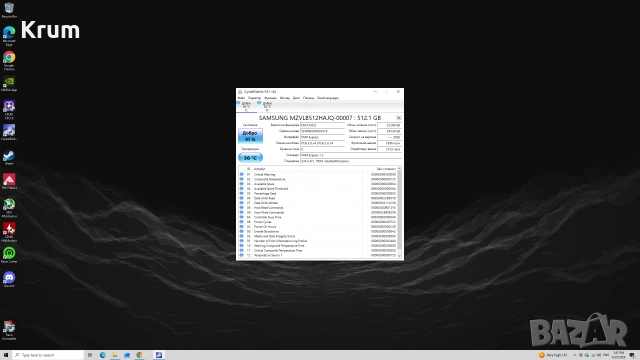Click the attribute list scrollbar down arrow
This screenshot has width=640, height=360.
pyautogui.click(x=399, y=256)
